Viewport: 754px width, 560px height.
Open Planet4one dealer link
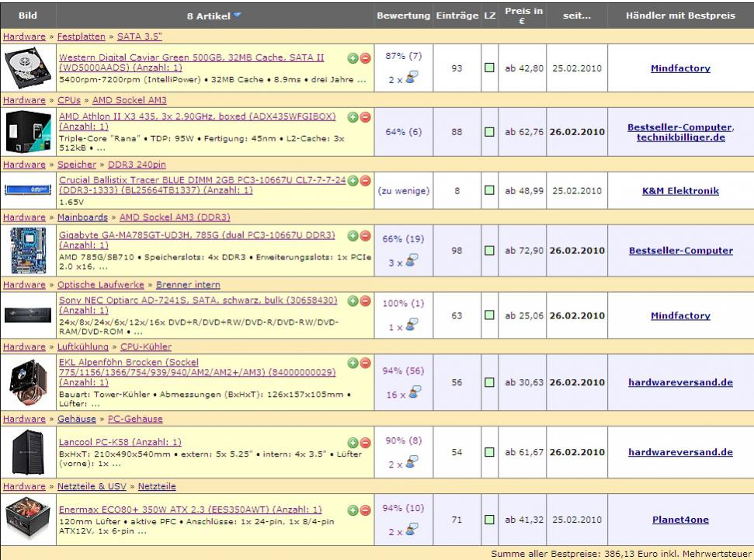[x=680, y=520]
